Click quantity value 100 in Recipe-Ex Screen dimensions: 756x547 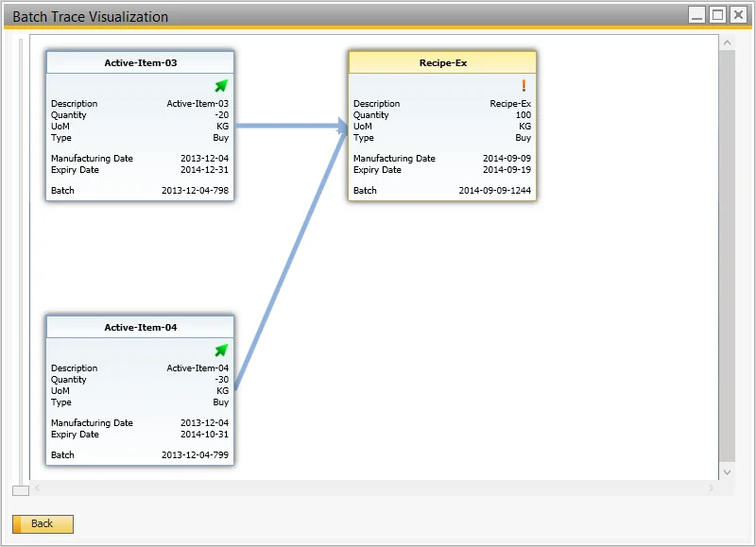[x=524, y=114]
